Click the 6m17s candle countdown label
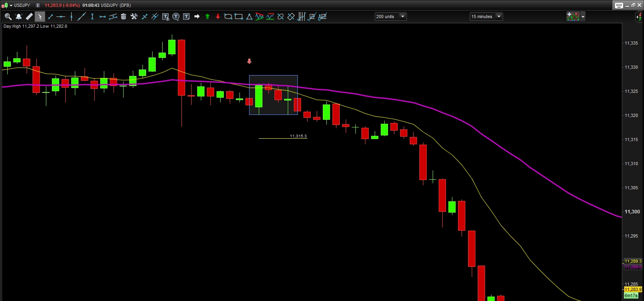Screen dimensions: 644x301 [631, 295]
